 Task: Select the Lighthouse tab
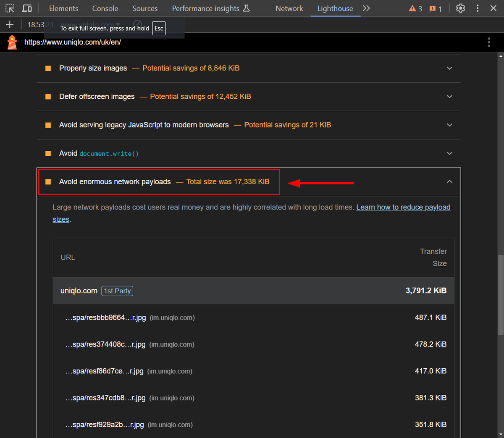[335, 8]
